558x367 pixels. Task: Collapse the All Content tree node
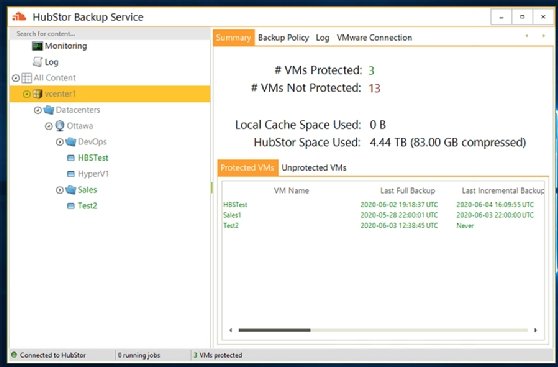tap(16, 78)
